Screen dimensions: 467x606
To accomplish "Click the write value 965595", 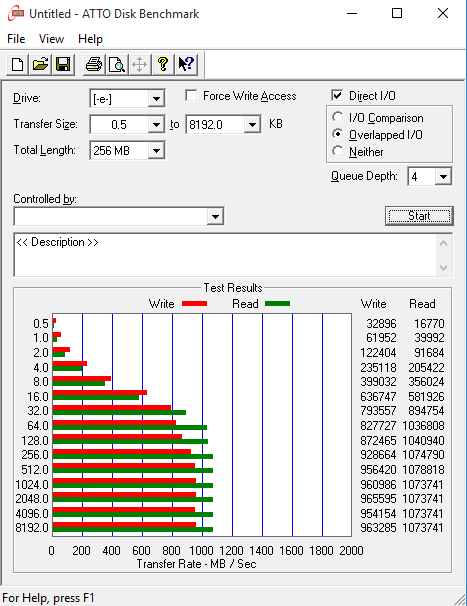I will 378,499.
